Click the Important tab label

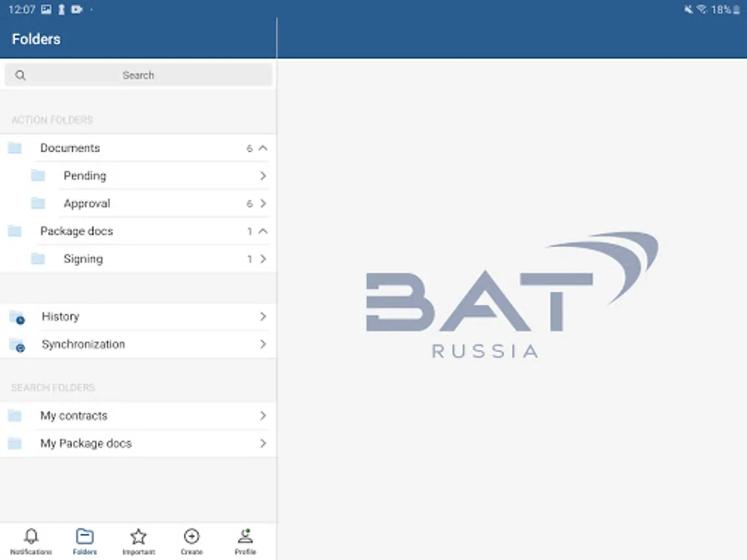(138, 552)
